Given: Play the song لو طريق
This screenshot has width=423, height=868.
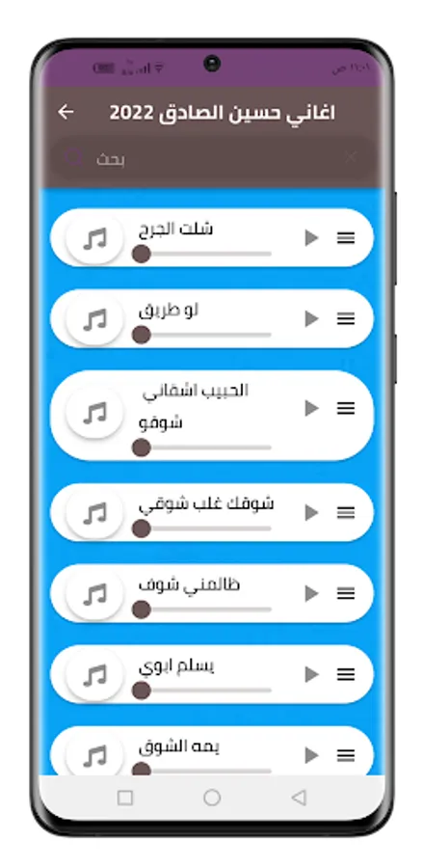Looking at the screenshot, I should click(x=311, y=319).
